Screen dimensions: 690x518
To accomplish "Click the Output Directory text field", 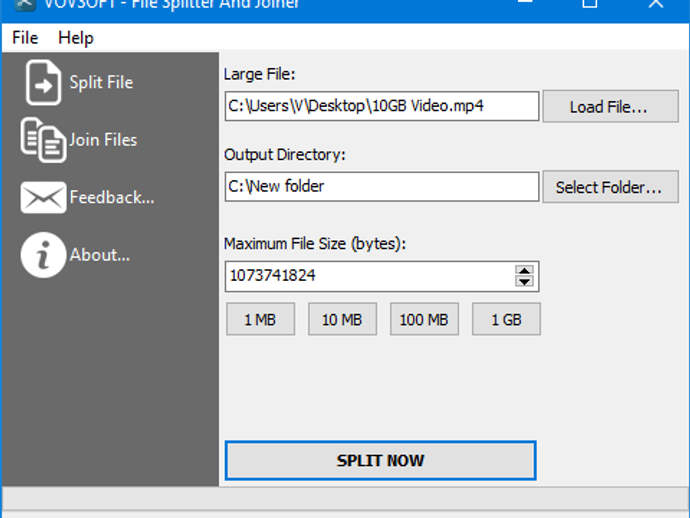I will coord(382,186).
